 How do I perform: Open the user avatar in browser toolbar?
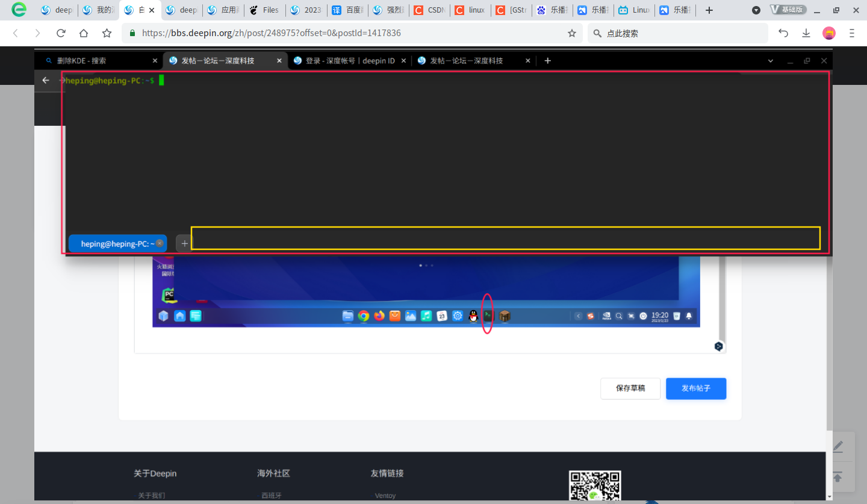pyautogui.click(x=829, y=33)
